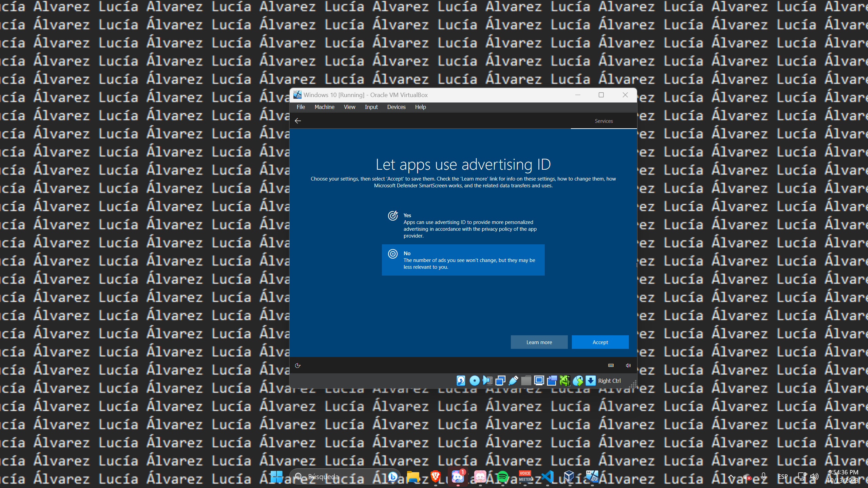Toggle the soft keyboard icon in VM status bar
868x488 pixels.
click(x=610, y=365)
